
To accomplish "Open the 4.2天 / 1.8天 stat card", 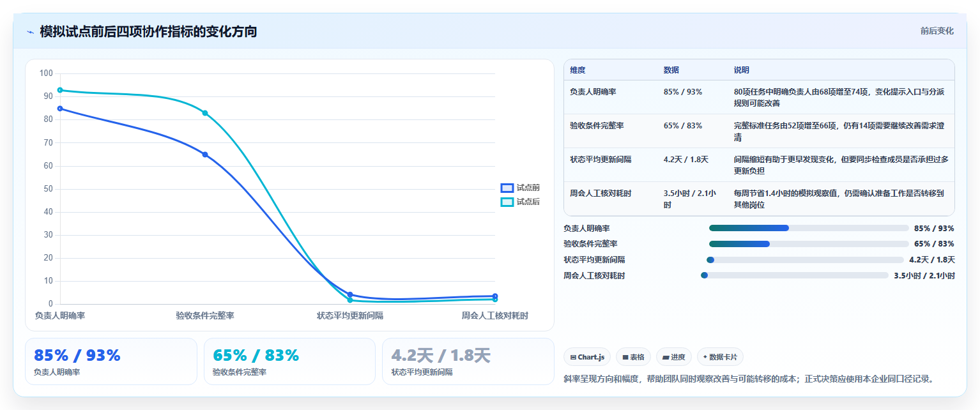I will click(x=468, y=361).
